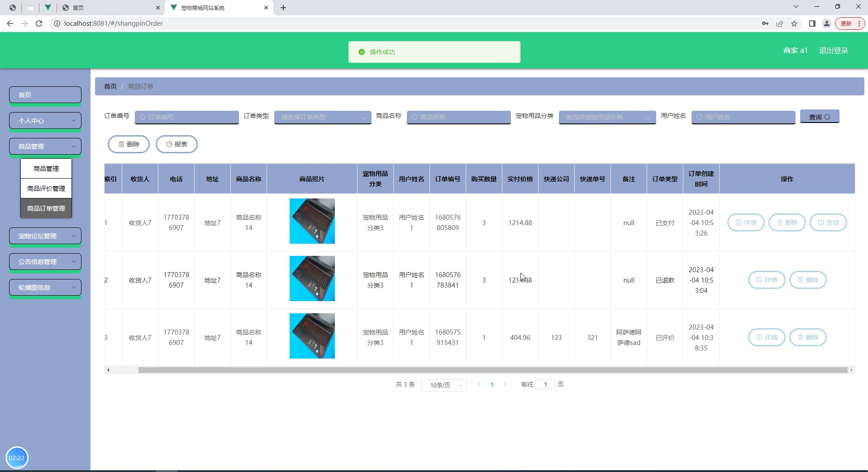Select the 商品订单管理 submenu item
Viewport: 868px width, 472px height.
tap(46, 208)
